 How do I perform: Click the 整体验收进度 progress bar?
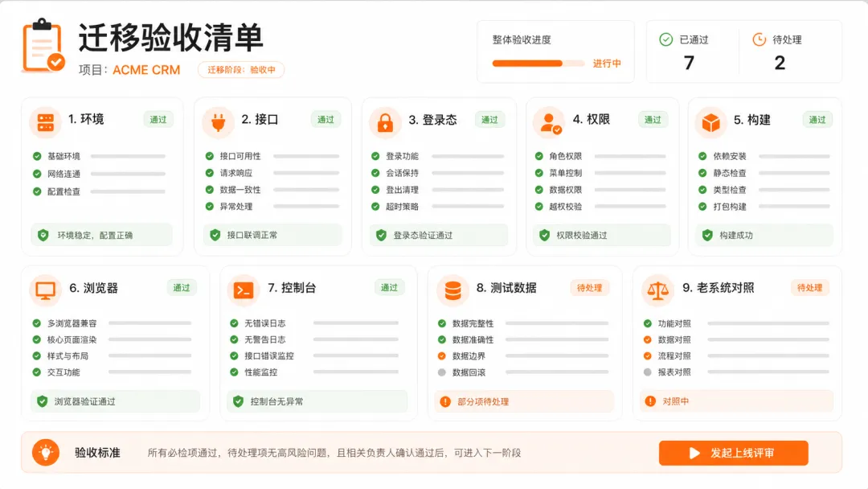(x=538, y=63)
